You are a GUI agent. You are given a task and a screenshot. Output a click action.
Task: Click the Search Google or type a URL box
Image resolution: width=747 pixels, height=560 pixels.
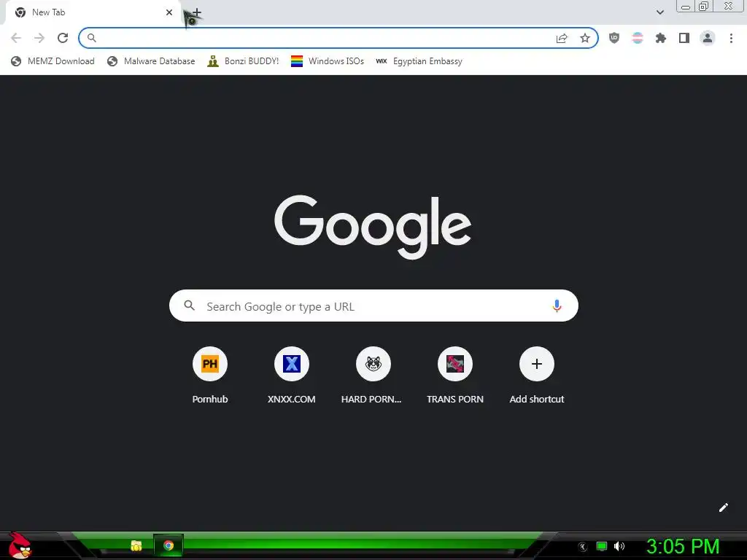click(x=373, y=306)
